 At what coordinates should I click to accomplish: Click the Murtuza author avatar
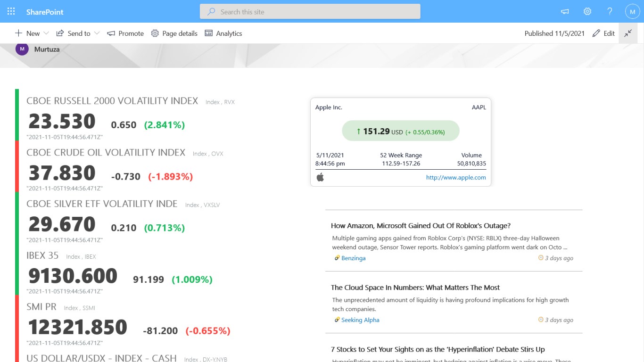click(x=22, y=49)
